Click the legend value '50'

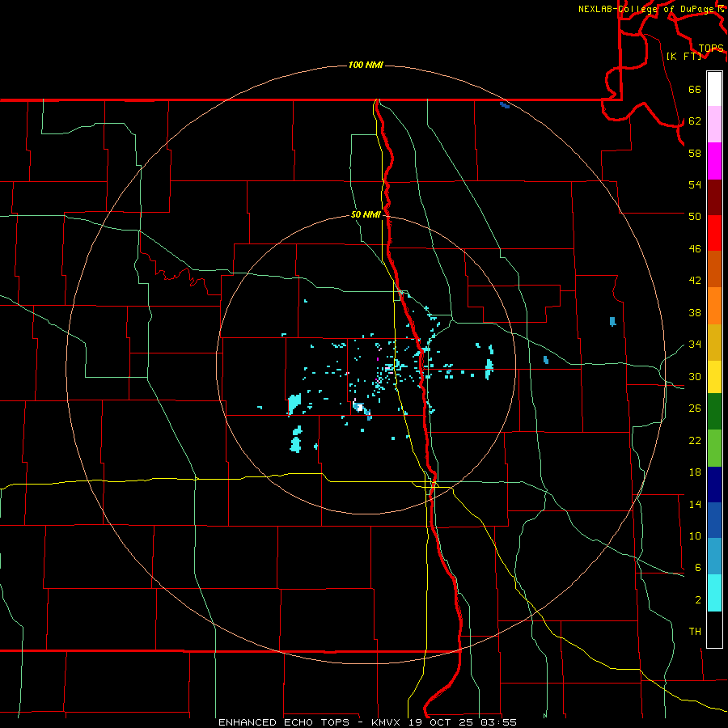[x=695, y=216]
